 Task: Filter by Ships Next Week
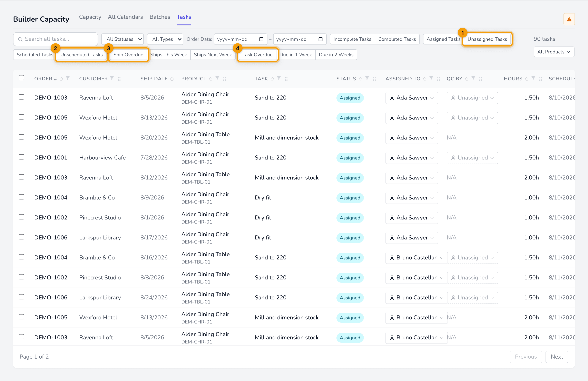213,54
